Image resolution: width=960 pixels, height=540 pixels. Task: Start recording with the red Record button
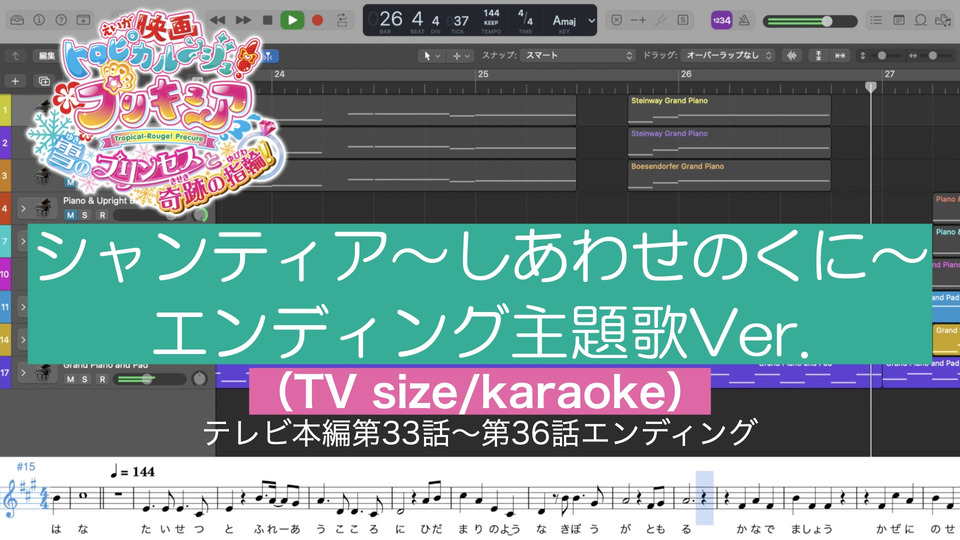click(x=317, y=20)
